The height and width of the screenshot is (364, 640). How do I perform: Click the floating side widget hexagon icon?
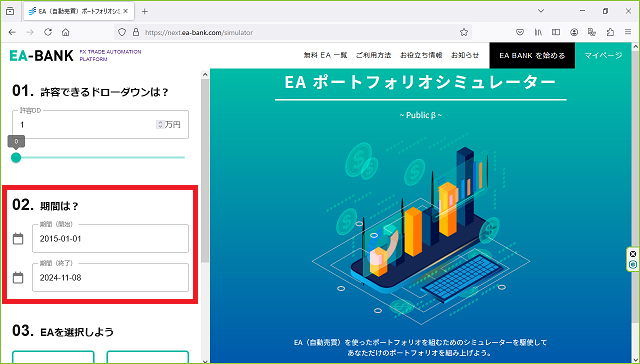coord(633,264)
